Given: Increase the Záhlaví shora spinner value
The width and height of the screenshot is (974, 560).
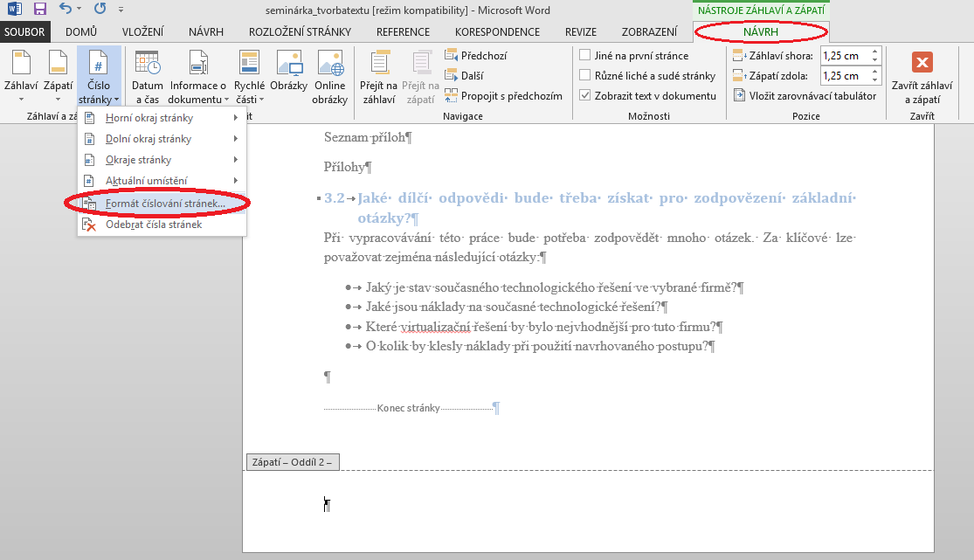Looking at the screenshot, I should coord(874,52).
